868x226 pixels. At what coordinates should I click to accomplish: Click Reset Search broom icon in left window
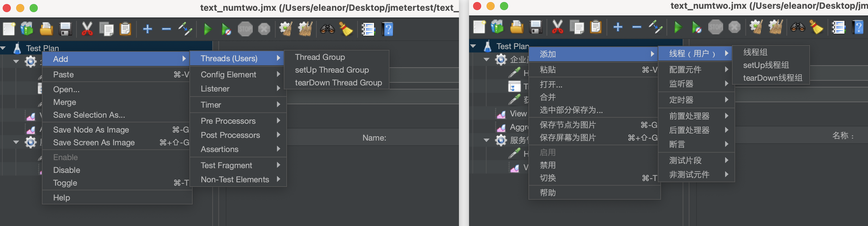click(x=346, y=29)
